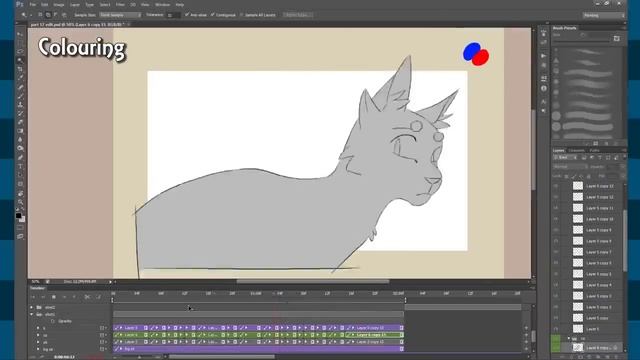The image size is (640, 360).
Task: Expand the 'bg ve' timeline track
Action: 38,349
